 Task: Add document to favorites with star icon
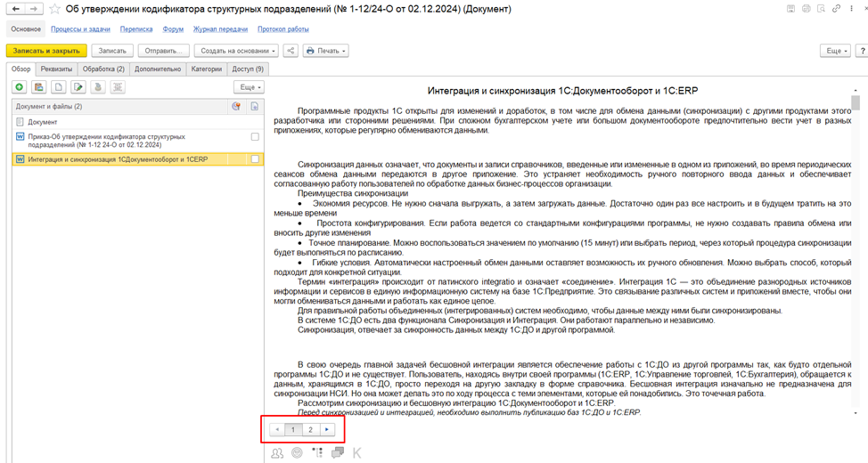coord(54,9)
